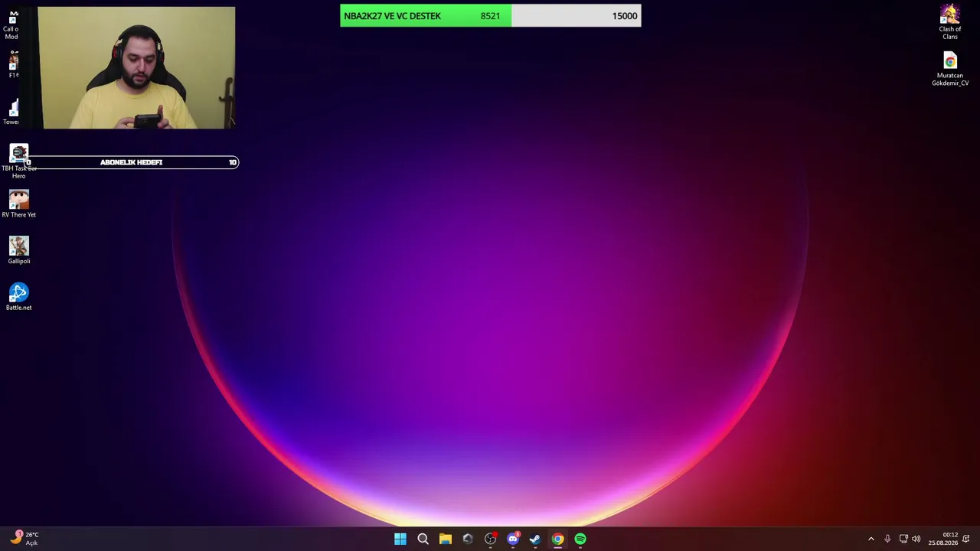Open Spotify from the taskbar
The height and width of the screenshot is (551, 980).
(580, 539)
